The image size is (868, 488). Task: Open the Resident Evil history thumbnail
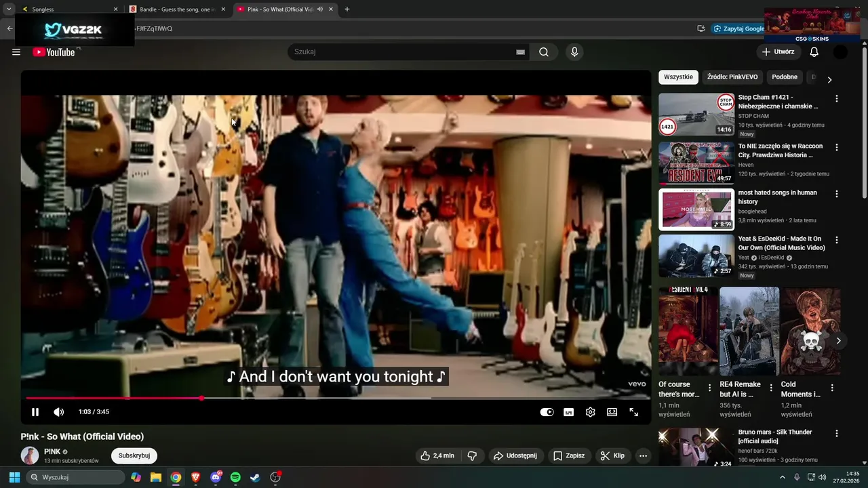696,163
